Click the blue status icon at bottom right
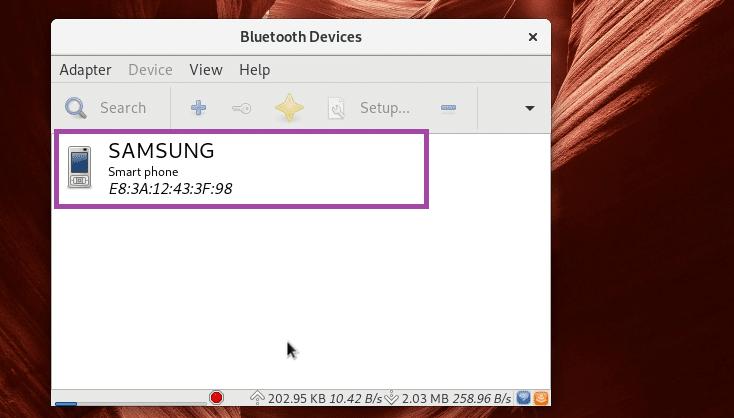 click(523, 398)
